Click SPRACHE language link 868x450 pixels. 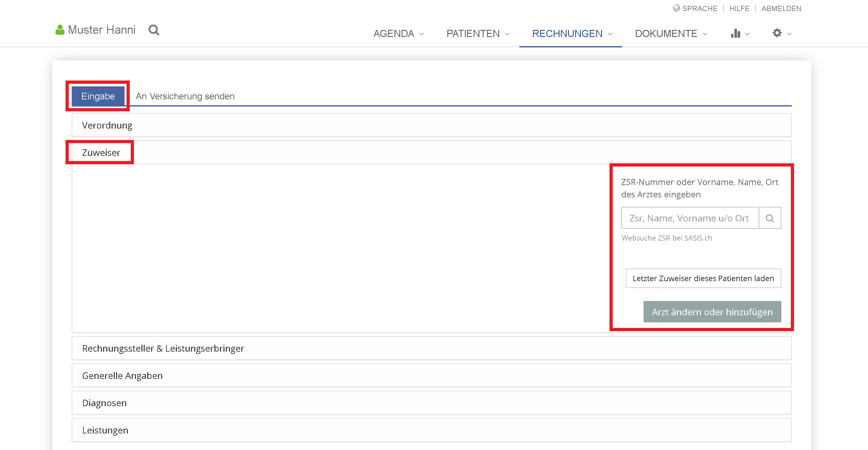(700, 8)
